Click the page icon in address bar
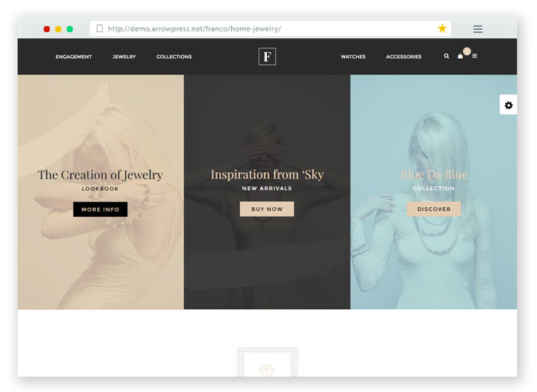 pos(100,28)
